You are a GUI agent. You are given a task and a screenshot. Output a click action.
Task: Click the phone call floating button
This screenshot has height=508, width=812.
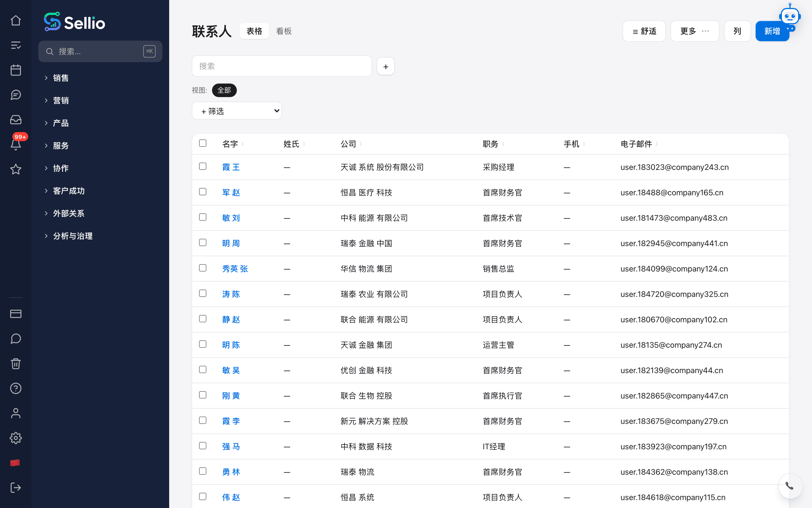click(x=790, y=486)
